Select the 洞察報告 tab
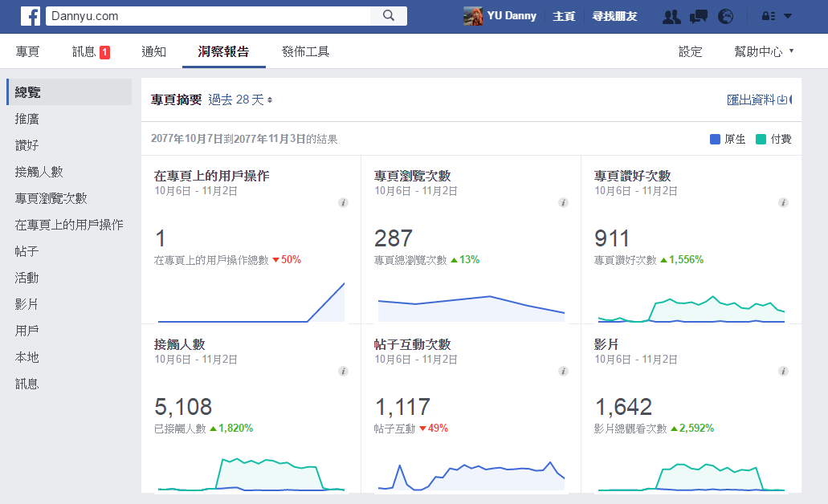 point(223,51)
